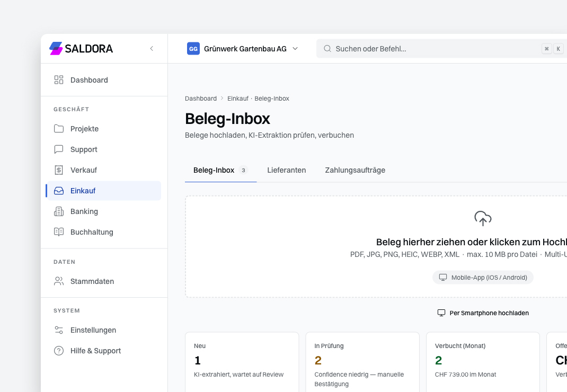Go to Dashboard in the sidebar
This screenshot has width=567, height=392.
tap(104, 80)
